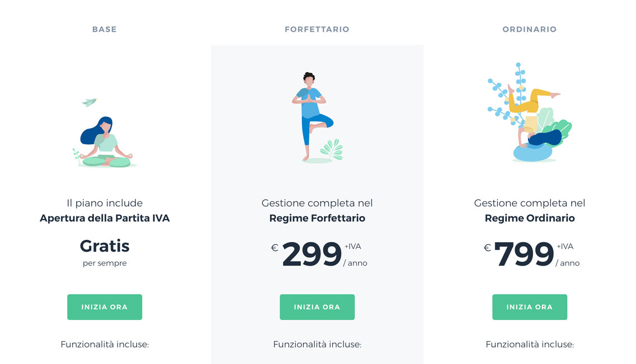Click the green plant beside tree-pose man
Image resolution: width=636 pixels, height=364 pixels.
[x=331, y=150]
